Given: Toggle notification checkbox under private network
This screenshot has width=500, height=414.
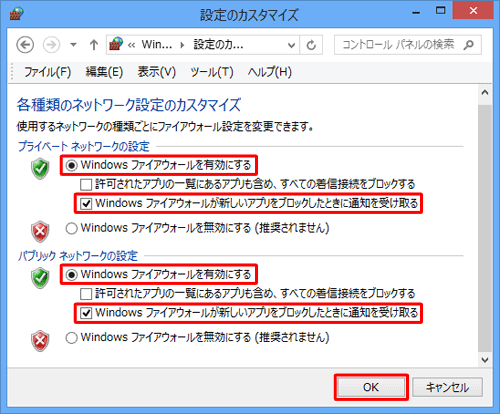Looking at the screenshot, I should 86,203.
